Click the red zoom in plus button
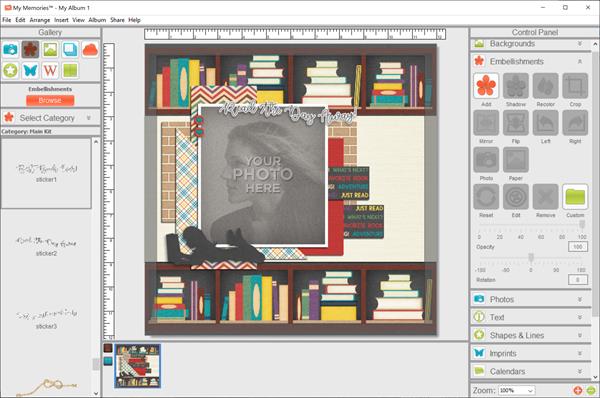Screen dimensions: 600x398 (x=578, y=390)
